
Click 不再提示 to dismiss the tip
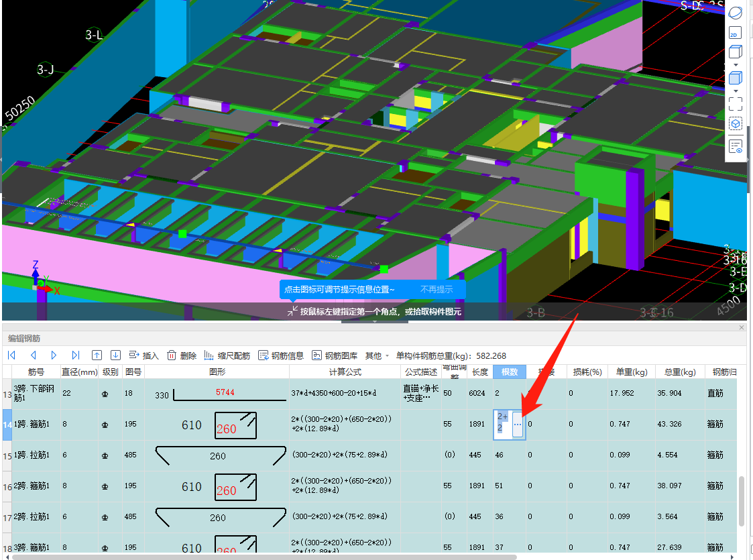(x=436, y=290)
